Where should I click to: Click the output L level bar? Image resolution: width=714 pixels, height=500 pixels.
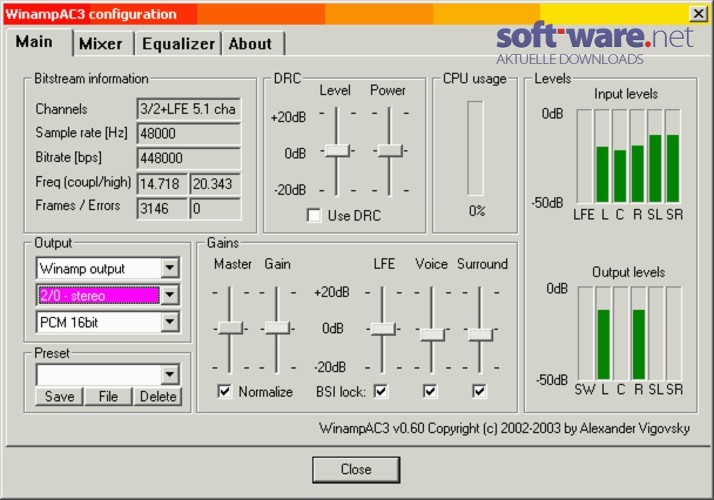click(603, 334)
